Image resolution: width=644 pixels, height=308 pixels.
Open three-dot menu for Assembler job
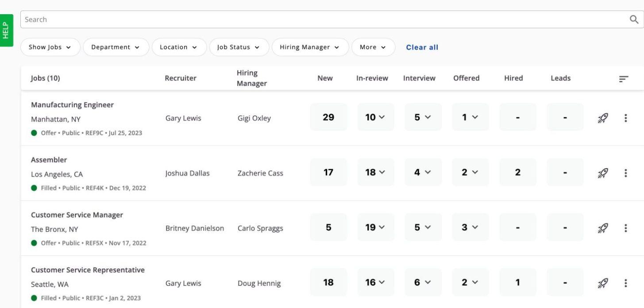pyautogui.click(x=625, y=173)
